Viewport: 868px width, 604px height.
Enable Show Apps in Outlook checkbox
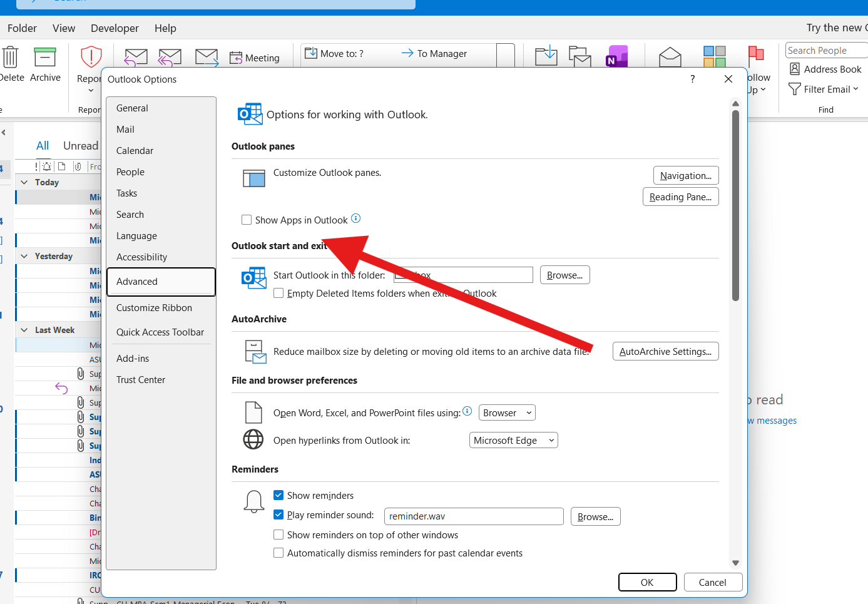point(247,220)
